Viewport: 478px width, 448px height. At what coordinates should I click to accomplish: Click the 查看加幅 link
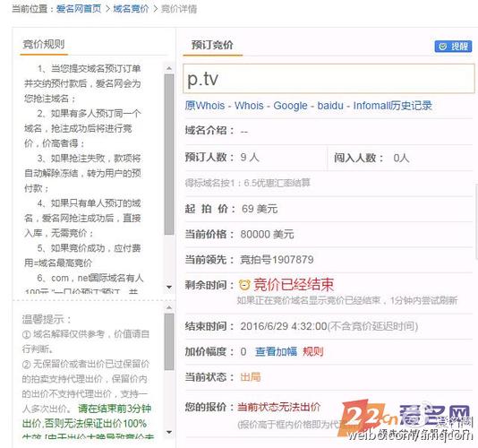pyautogui.click(x=276, y=351)
